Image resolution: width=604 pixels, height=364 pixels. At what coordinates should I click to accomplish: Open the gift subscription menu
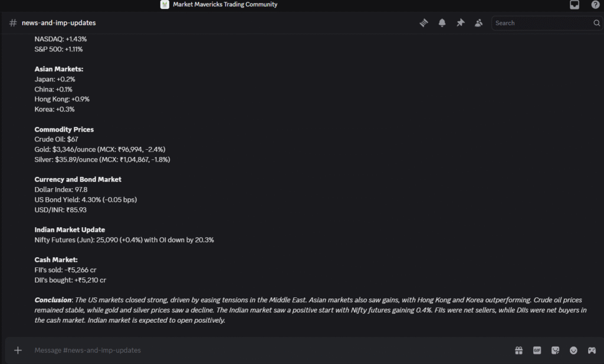518,350
